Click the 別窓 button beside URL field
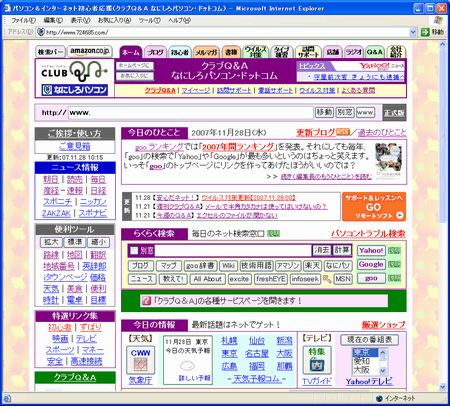This screenshot has width=450, height=406. pos(345,112)
